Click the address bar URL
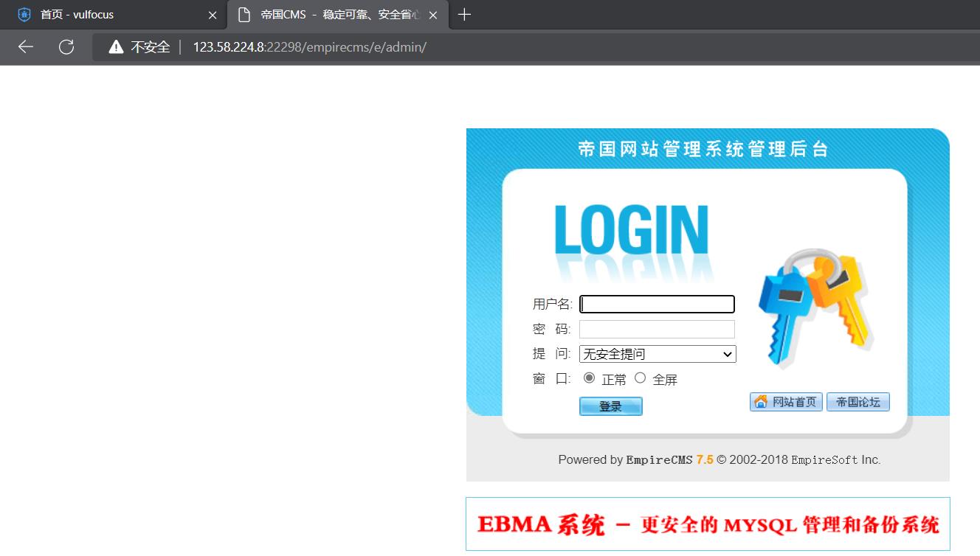Image resolution: width=980 pixels, height=556 pixels. pos(310,47)
